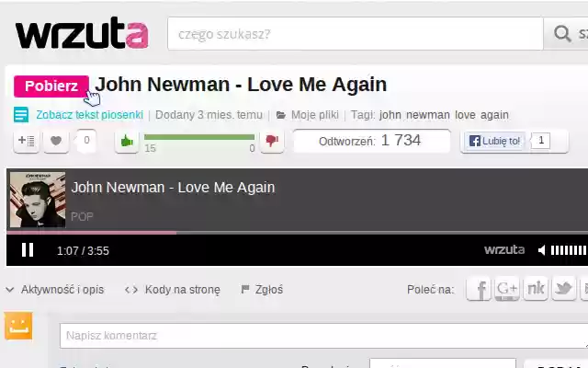Open Zobacz tekst piosenki lyrics link

click(x=90, y=115)
